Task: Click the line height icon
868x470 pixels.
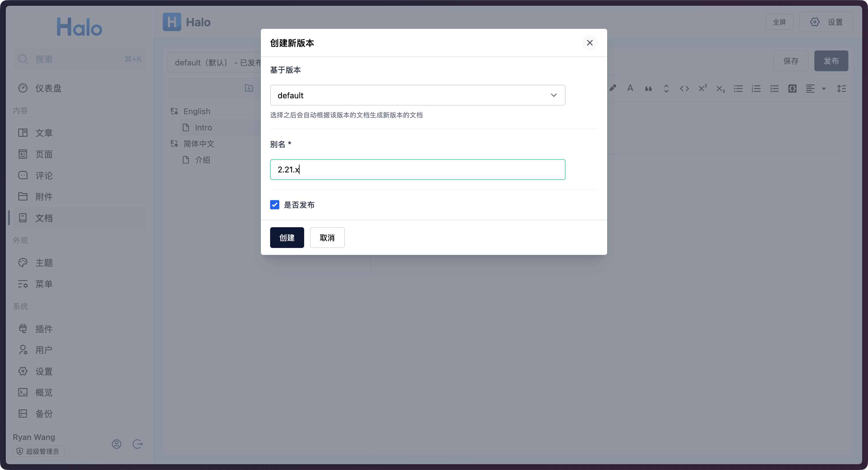Action: point(841,89)
